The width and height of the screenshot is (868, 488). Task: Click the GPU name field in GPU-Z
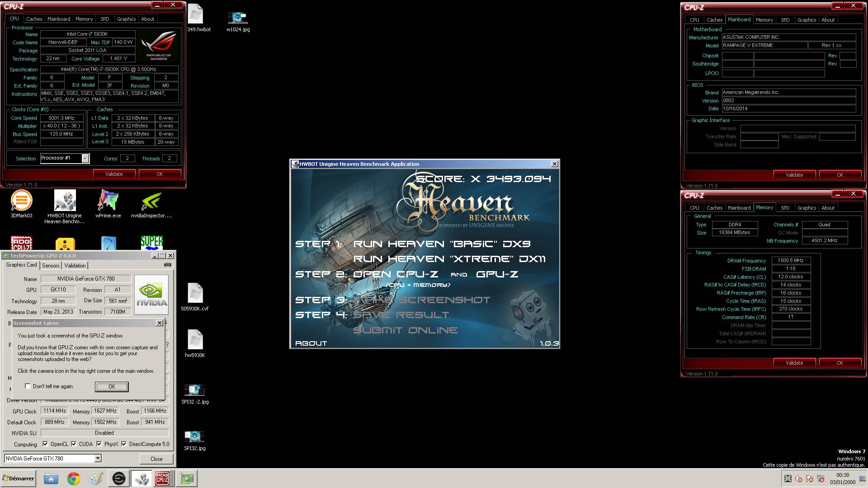pyautogui.click(x=86, y=279)
